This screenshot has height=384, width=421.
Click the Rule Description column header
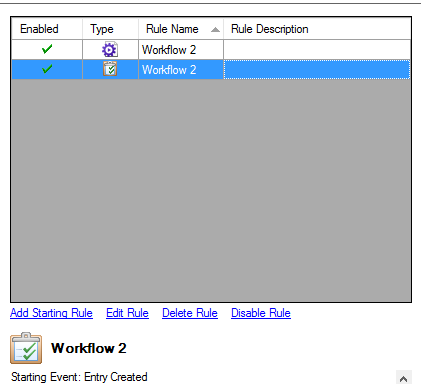pos(317,29)
